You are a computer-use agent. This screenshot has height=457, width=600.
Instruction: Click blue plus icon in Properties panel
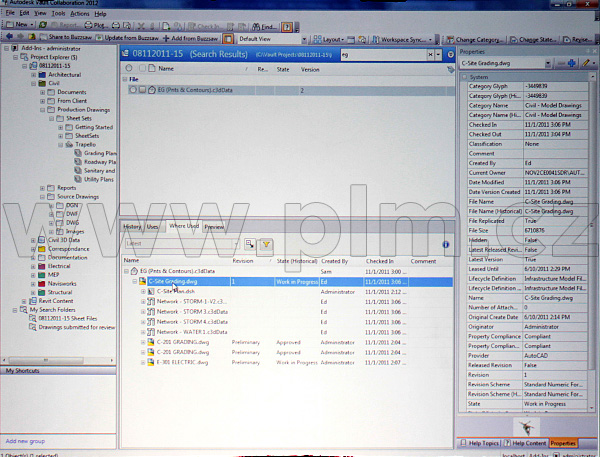tap(572, 63)
